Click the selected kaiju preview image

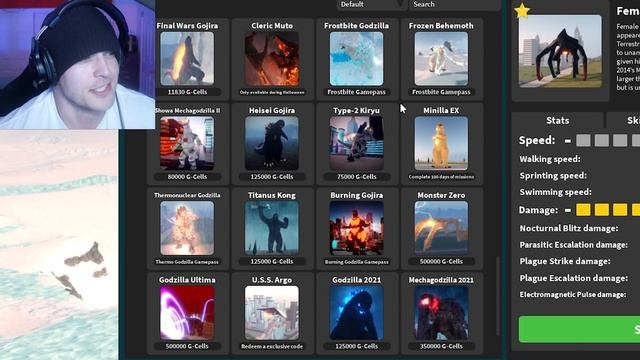[x=560, y=51]
